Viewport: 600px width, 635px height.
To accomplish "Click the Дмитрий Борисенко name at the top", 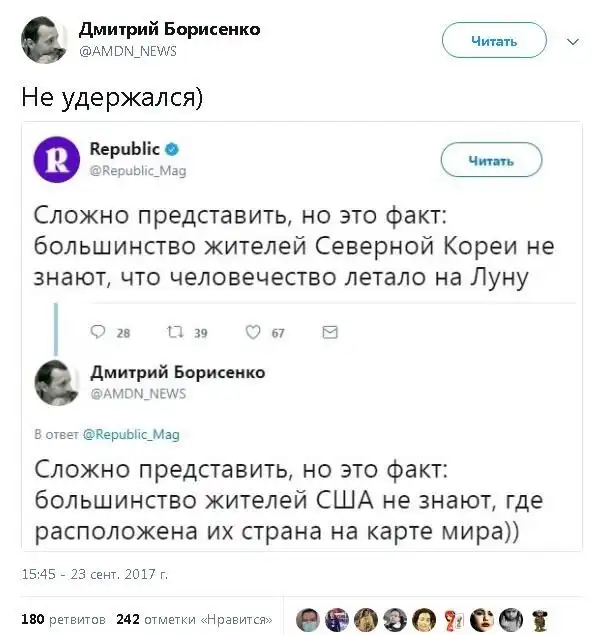I will pyautogui.click(x=169, y=29).
